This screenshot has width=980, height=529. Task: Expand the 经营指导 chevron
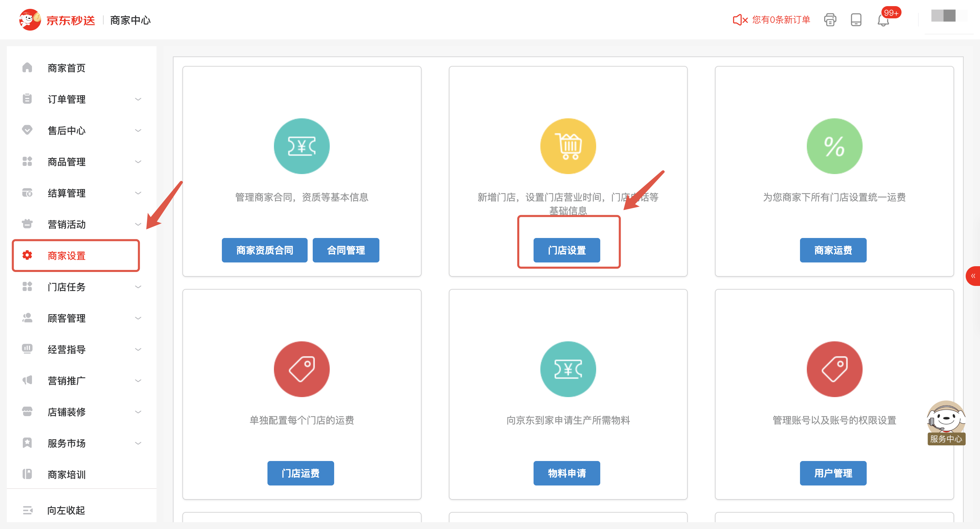tap(138, 349)
